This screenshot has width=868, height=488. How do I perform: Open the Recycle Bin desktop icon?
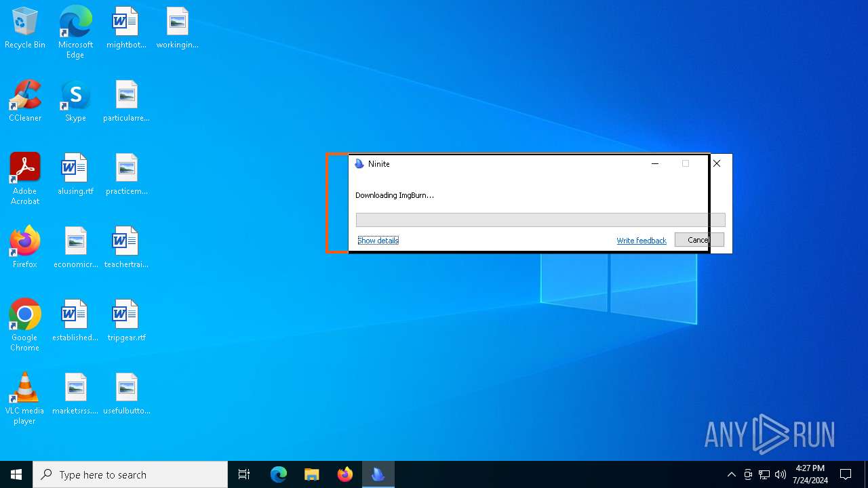25,28
